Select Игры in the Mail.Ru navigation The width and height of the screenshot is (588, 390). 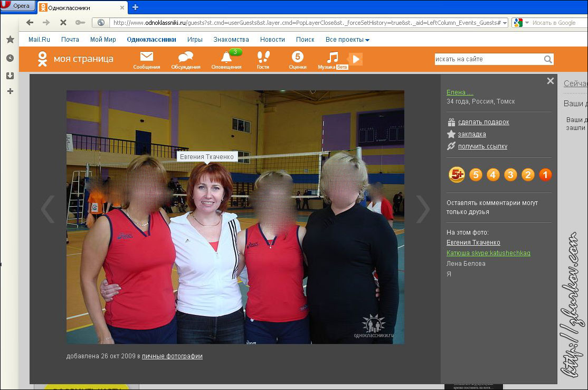tap(195, 40)
